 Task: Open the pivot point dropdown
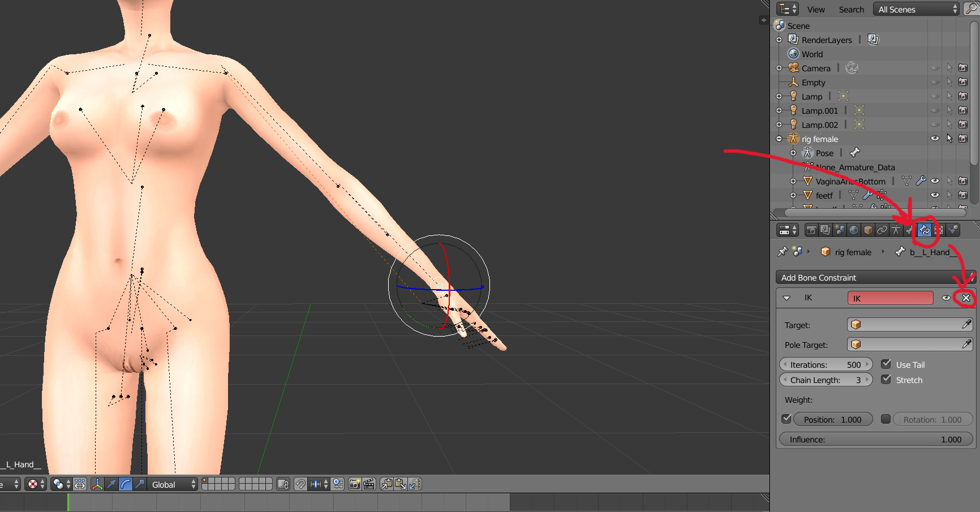[x=61, y=484]
